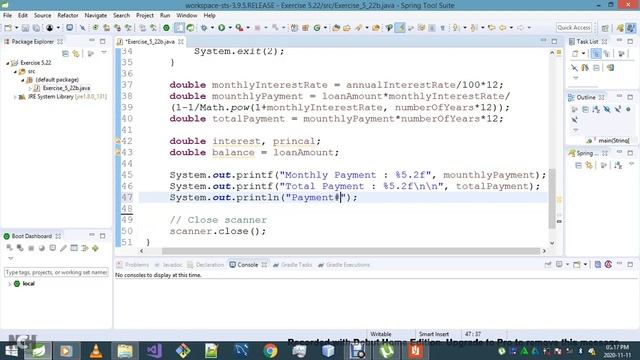Open the Navigate menu

[96, 15]
